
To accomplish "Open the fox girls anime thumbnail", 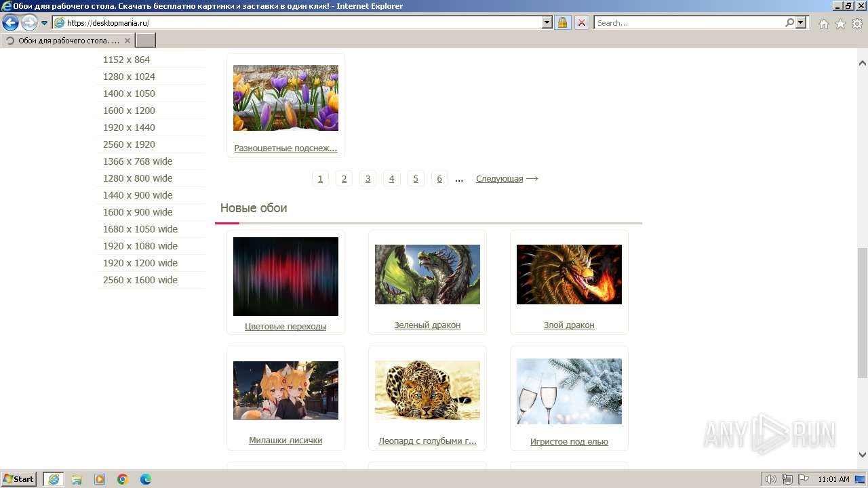I will [x=285, y=390].
